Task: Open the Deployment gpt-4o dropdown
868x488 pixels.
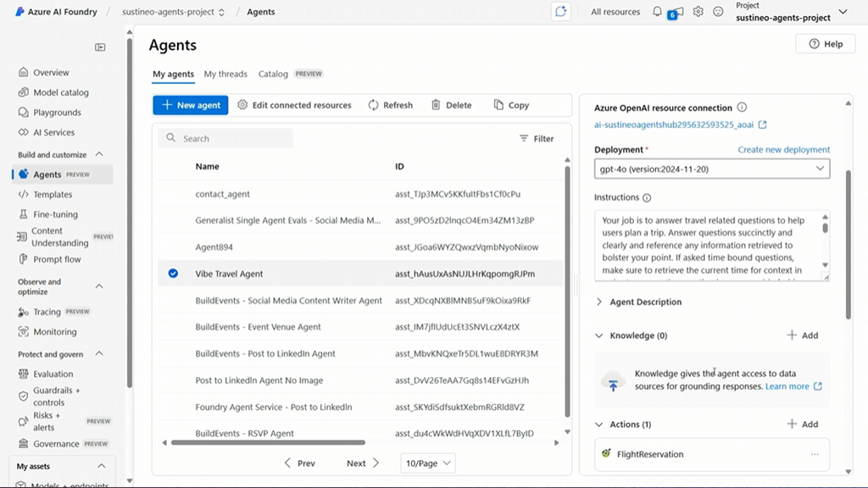Action: click(711, 169)
